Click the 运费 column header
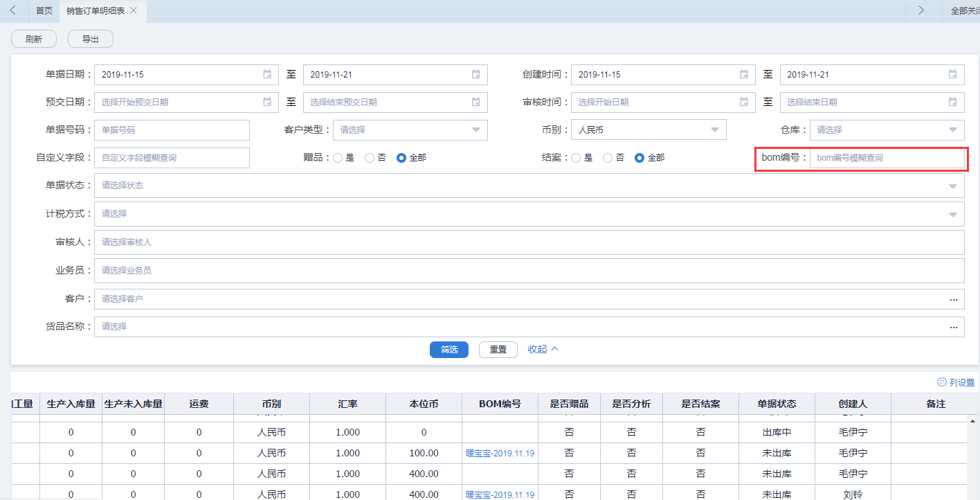Screen dimensions: 980x500 point(199,404)
